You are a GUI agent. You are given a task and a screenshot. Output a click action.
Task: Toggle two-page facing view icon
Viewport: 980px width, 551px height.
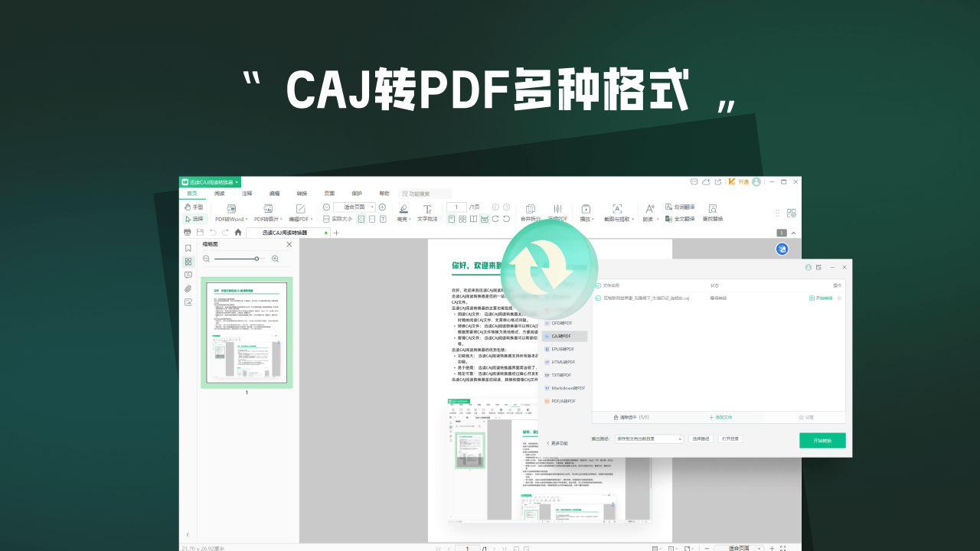click(462, 219)
